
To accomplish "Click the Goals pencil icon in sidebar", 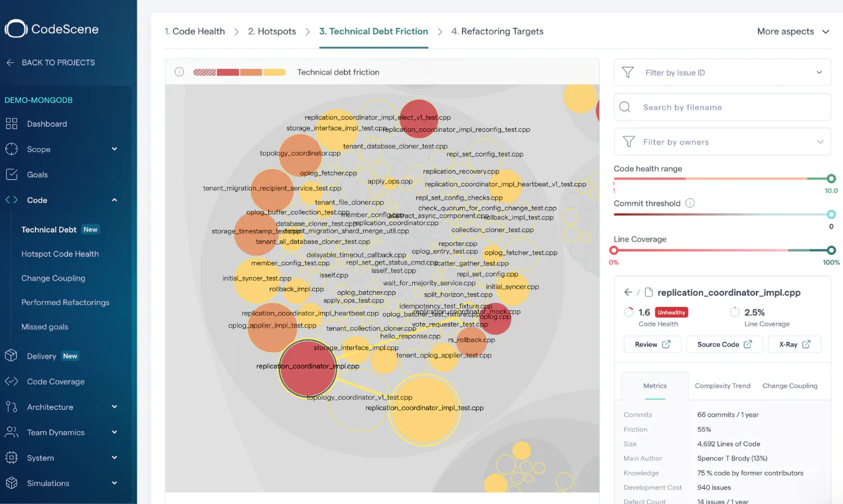I will pyautogui.click(x=11, y=174).
